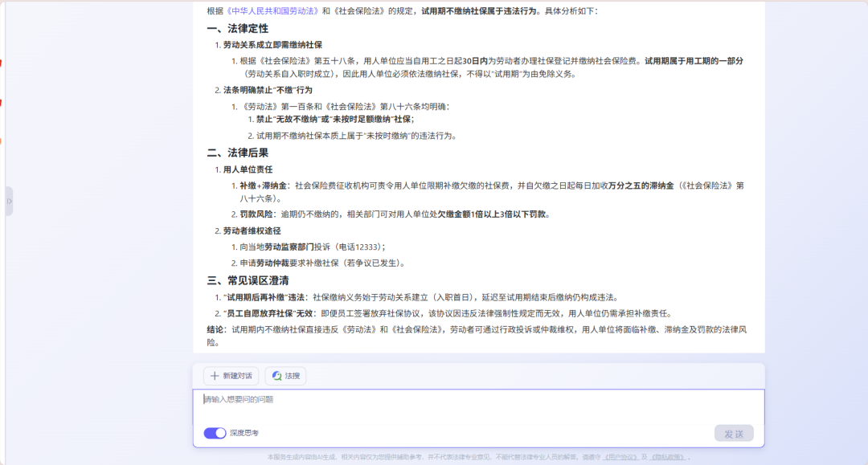Toggle the 深度思考 deep thinking switch
This screenshot has width=868, height=465.
tap(215, 433)
